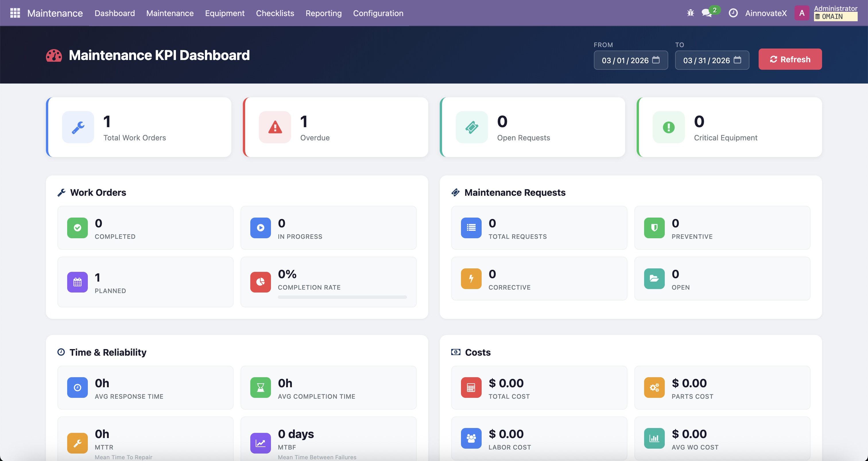868x461 pixels.
Task: Open the TO date calendar picker
Action: click(x=737, y=60)
